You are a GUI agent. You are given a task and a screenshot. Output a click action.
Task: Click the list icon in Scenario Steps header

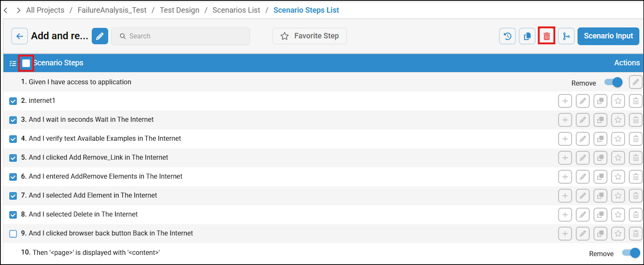pos(13,63)
